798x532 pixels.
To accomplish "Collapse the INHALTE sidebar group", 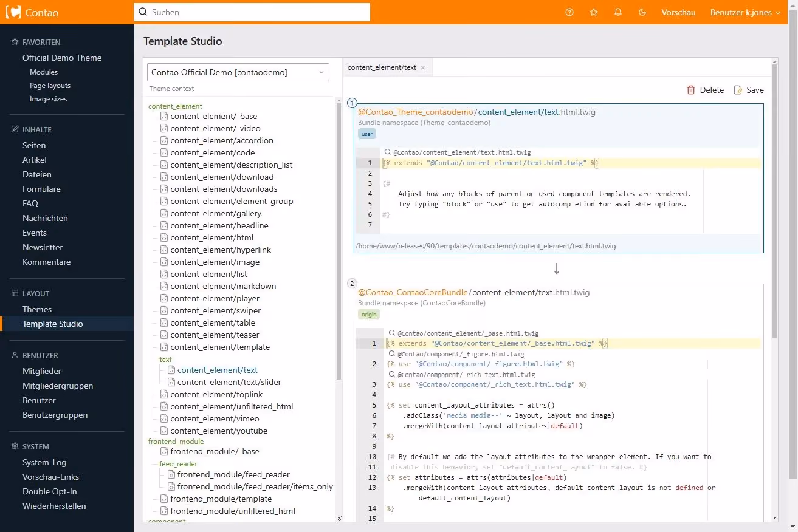I will tap(36, 130).
